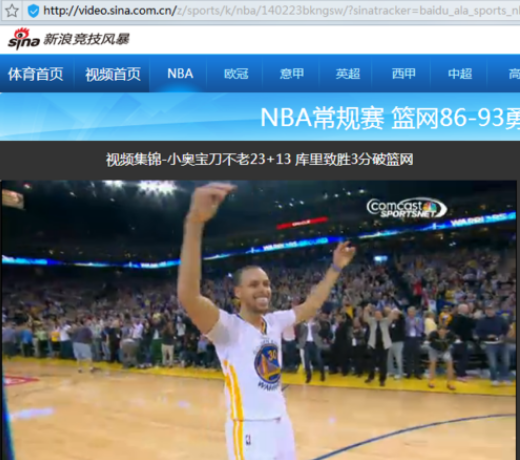This screenshot has height=460, width=520.
Task: Click the Comcast SportsNet logo overlay
Action: click(x=406, y=208)
